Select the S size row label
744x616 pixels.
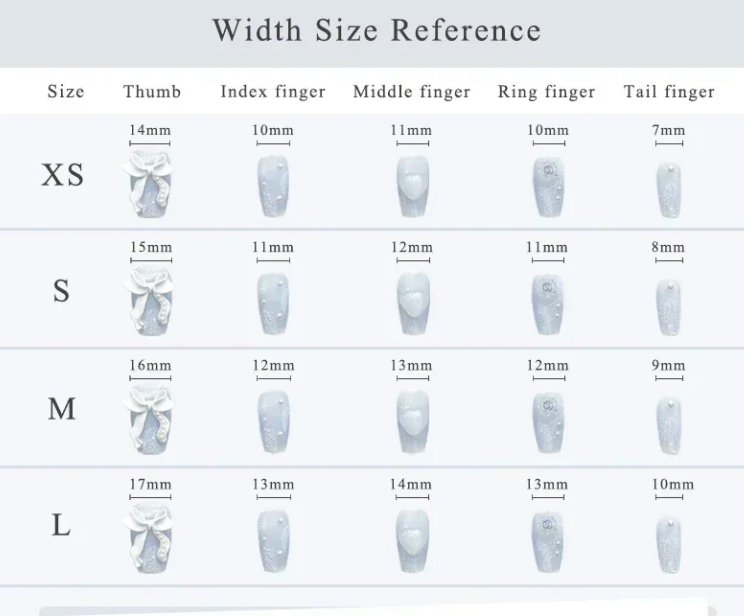(61, 291)
